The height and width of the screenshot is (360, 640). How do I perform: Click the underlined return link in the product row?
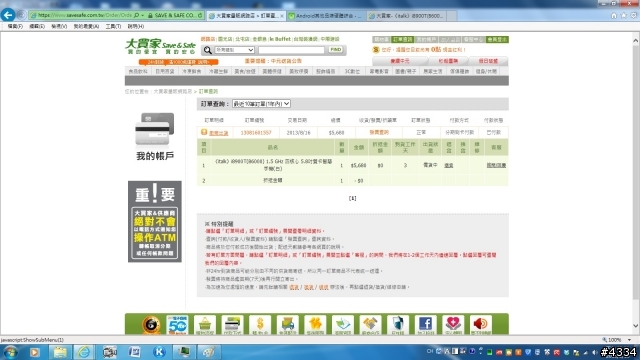[449, 165]
